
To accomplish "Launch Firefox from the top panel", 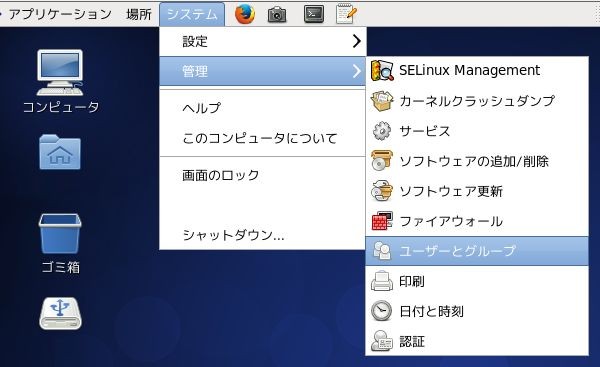I will point(245,14).
